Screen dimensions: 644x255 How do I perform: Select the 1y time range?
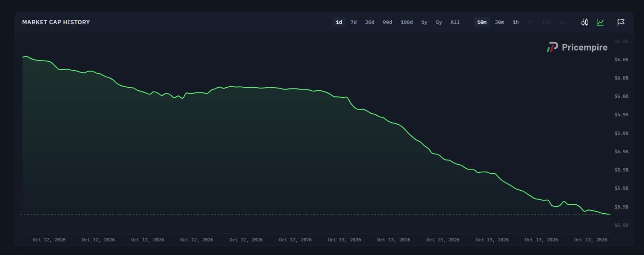click(424, 22)
